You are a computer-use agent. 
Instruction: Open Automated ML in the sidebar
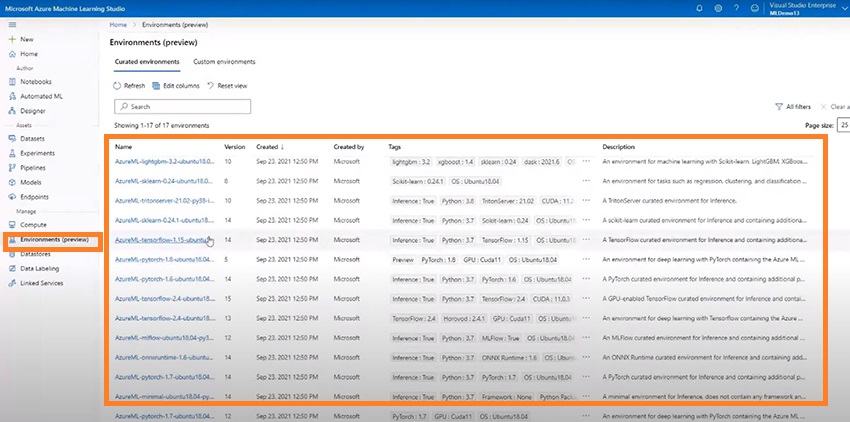click(36, 96)
